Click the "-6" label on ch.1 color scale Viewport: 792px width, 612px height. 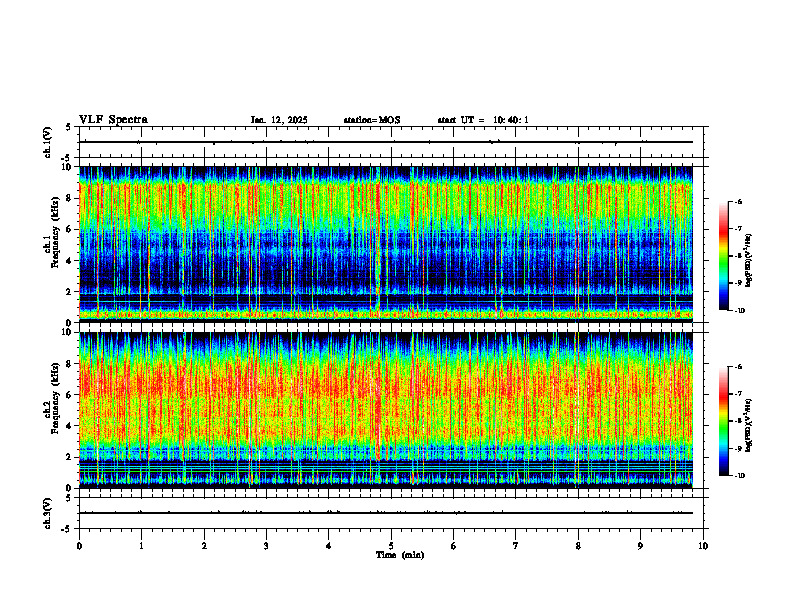(x=738, y=201)
